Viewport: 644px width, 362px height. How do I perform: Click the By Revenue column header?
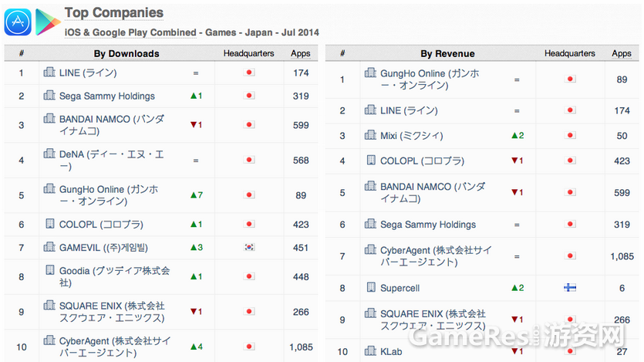[x=447, y=54]
